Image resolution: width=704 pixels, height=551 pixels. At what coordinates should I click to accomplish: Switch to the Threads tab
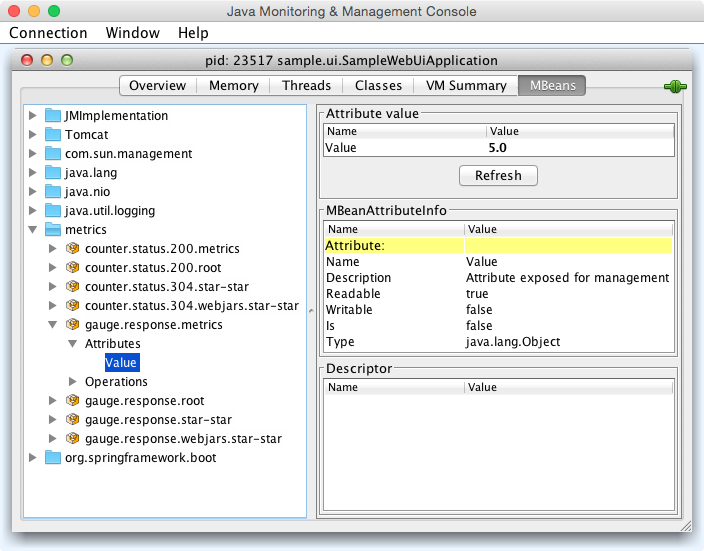point(306,86)
